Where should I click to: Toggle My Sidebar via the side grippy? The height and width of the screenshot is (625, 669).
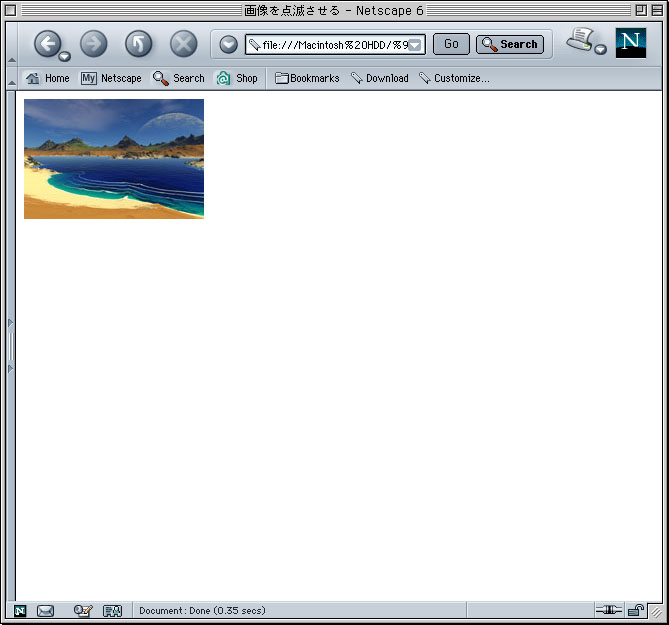[x=11, y=346]
